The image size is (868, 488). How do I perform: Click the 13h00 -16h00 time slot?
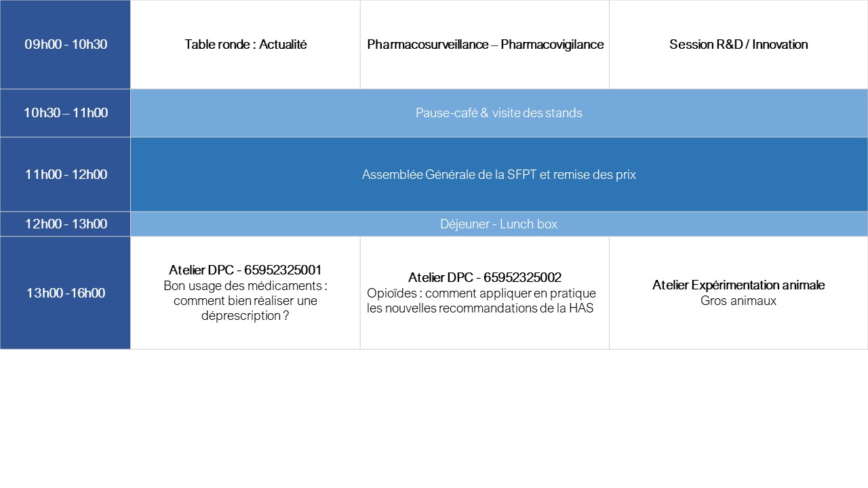click(x=65, y=293)
